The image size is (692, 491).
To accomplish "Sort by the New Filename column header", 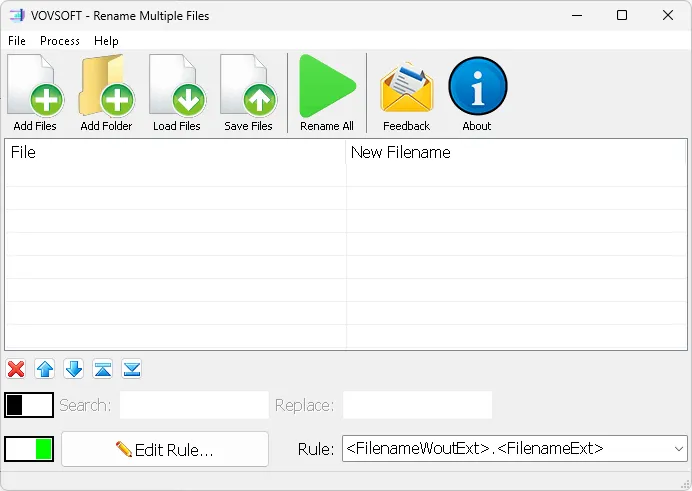I will point(515,153).
